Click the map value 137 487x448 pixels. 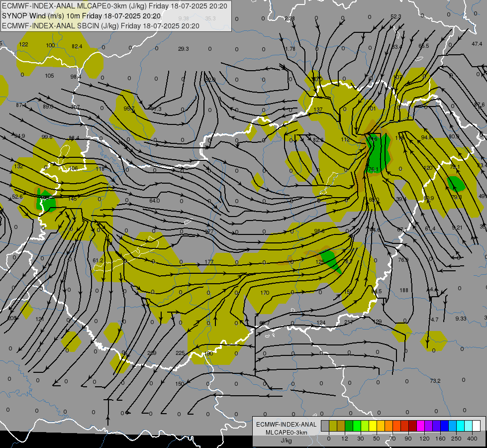pos(318,110)
